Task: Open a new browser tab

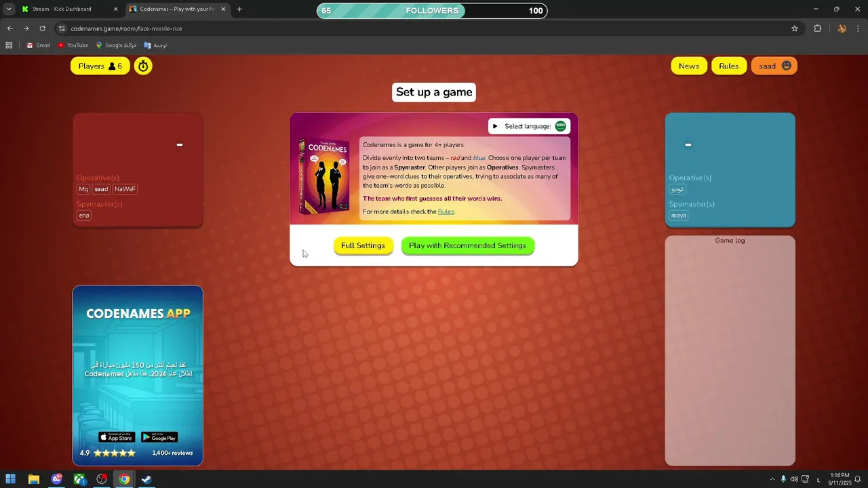Action: point(239,9)
